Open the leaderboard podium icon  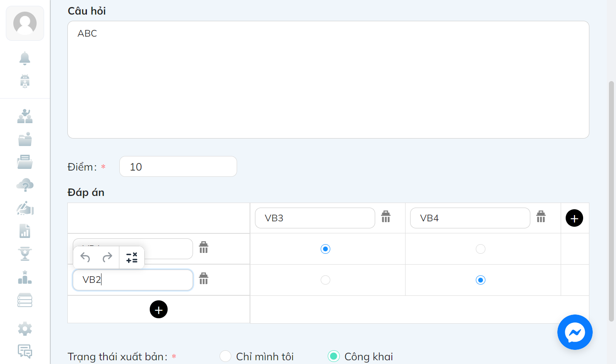pyautogui.click(x=25, y=277)
